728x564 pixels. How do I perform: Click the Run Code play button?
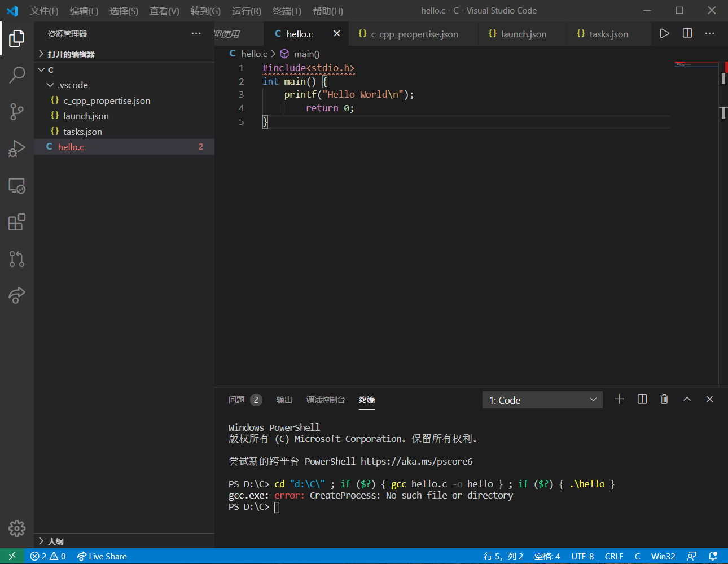(665, 33)
